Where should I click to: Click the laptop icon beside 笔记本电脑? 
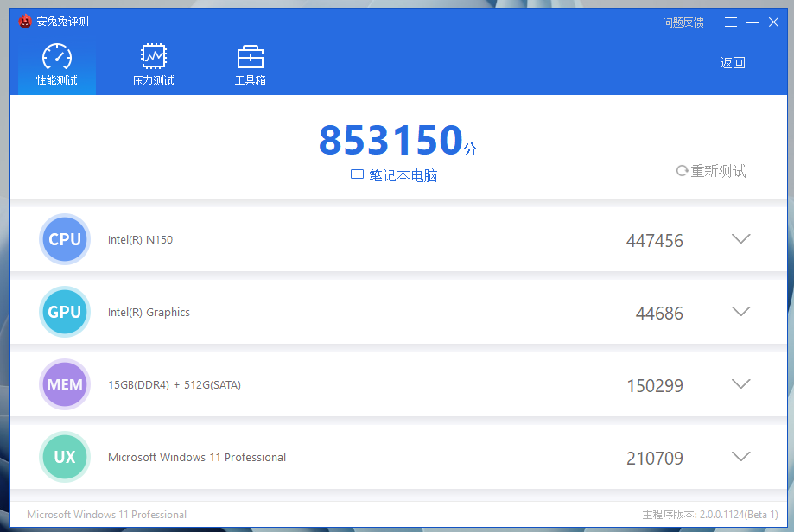357,175
